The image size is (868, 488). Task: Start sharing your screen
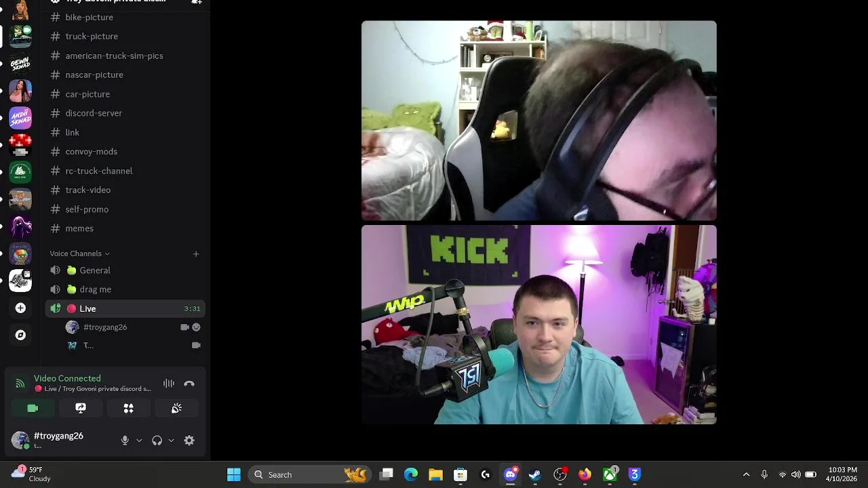click(81, 408)
